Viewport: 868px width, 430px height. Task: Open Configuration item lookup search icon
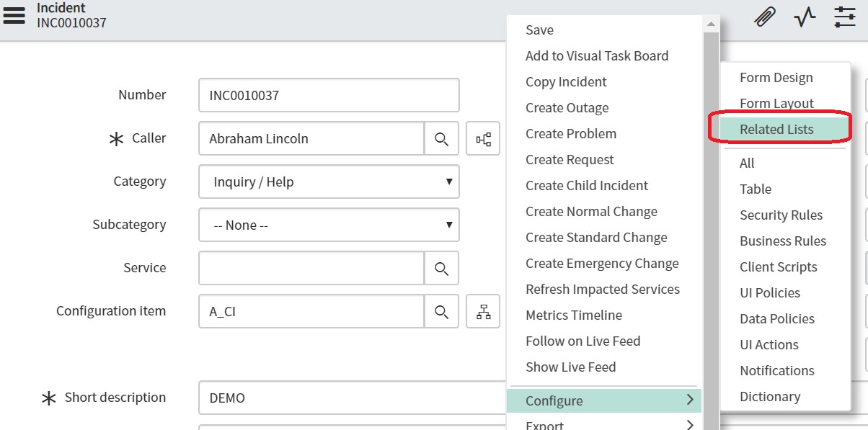click(441, 311)
